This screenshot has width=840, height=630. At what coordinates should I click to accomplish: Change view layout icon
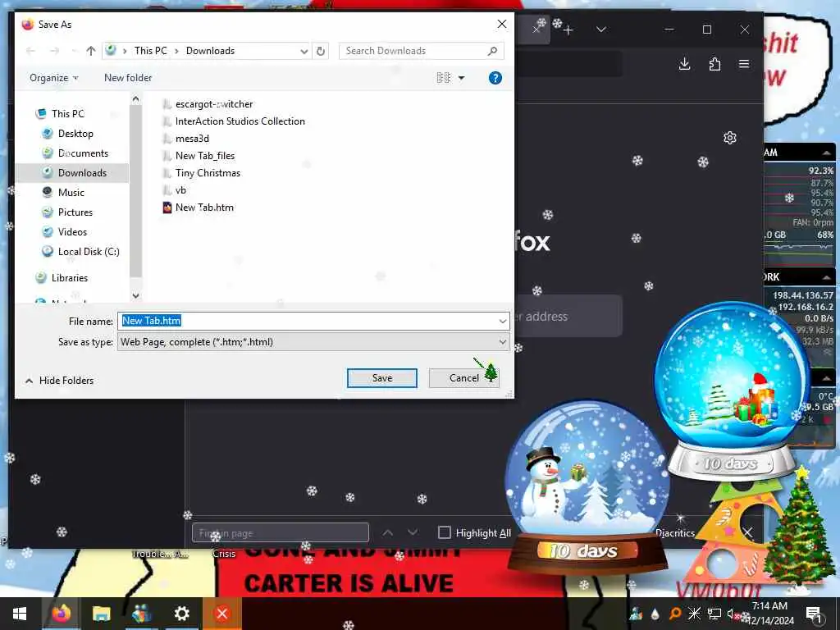pyautogui.click(x=443, y=78)
